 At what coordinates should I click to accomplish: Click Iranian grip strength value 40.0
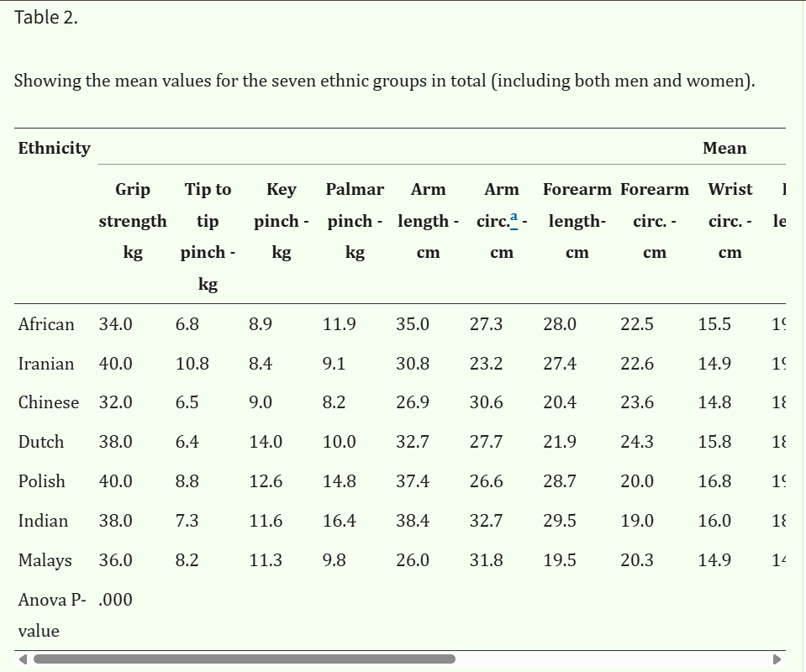point(116,364)
